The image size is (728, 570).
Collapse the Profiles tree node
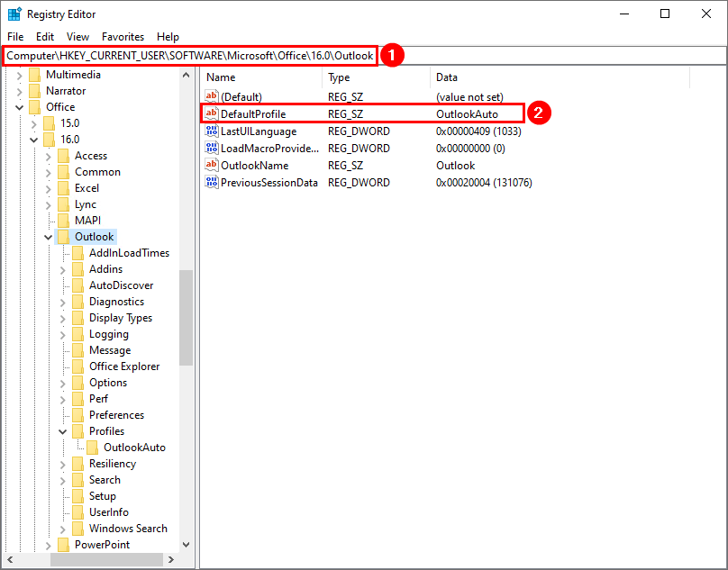tap(62, 431)
